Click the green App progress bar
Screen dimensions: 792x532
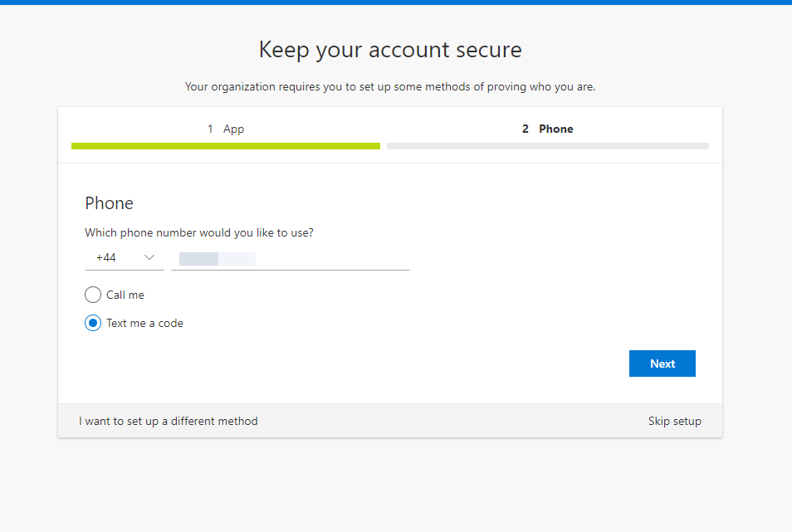226,146
